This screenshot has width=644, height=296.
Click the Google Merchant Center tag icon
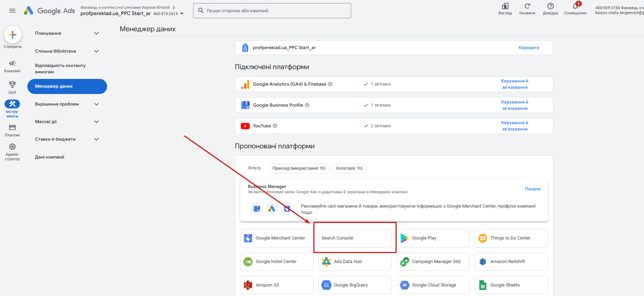pyautogui.click(x=248, y=238)
